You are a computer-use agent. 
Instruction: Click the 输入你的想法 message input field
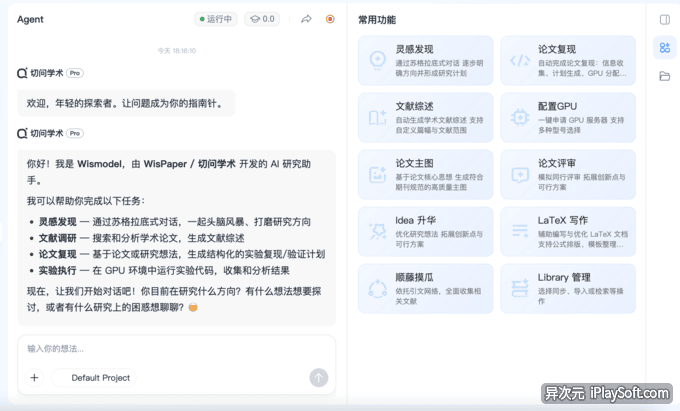click(x=176, y=349)
